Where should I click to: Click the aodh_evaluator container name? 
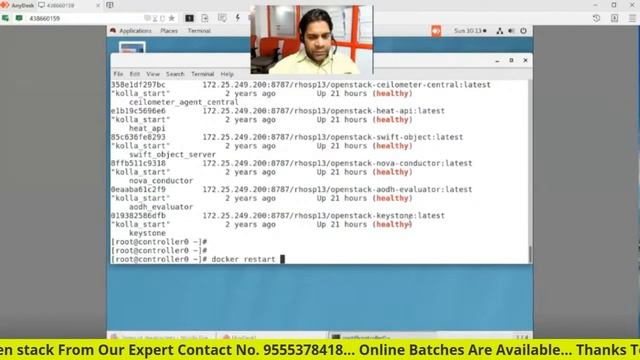click(161, 207)
